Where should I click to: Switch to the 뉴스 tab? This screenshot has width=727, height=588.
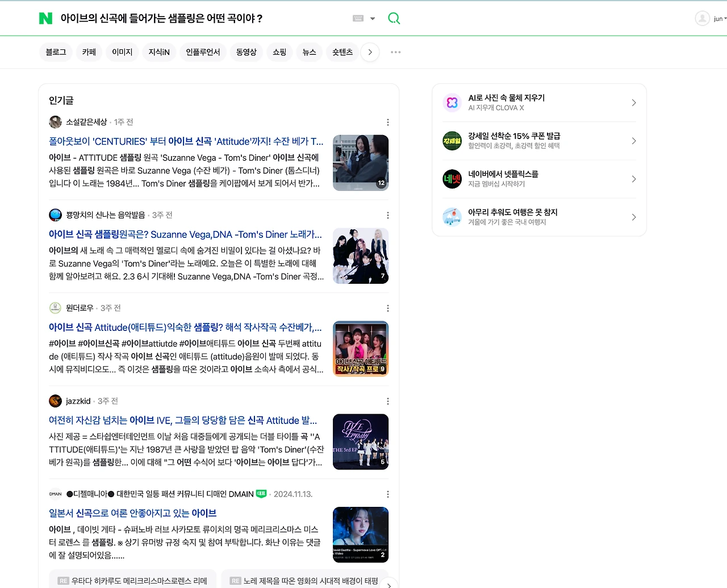coord(309,52)
